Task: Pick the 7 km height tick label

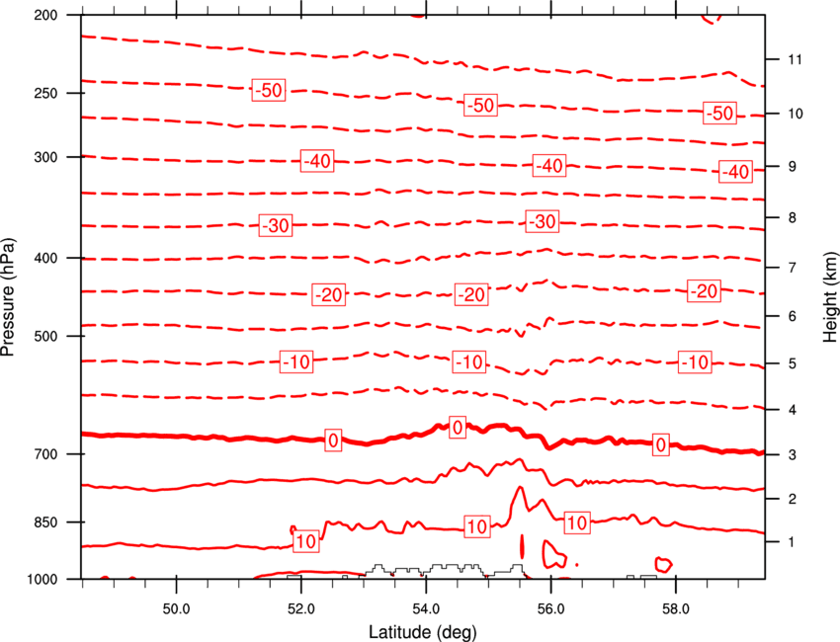Action: 792,268
